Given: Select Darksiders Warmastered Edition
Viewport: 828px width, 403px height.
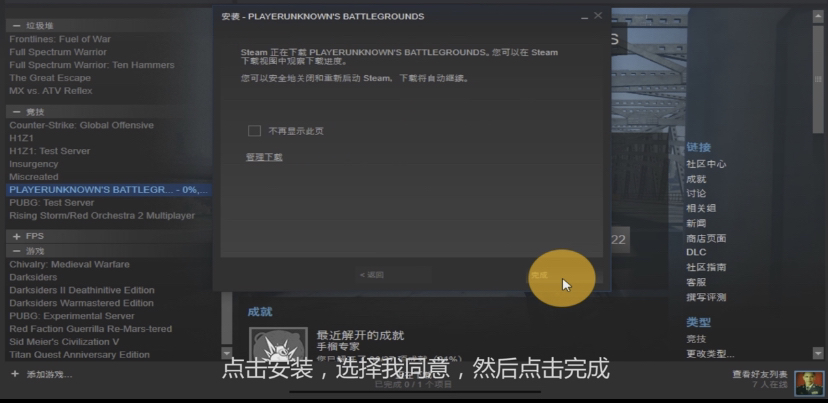Looking at the screenshot, I should click(x=81, y=303).
